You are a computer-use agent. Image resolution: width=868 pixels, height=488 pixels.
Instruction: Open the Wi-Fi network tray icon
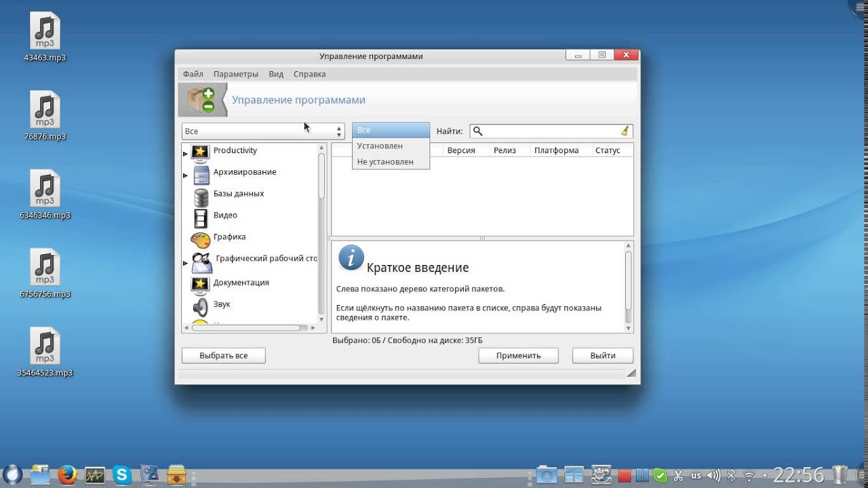[x=749, y=475]
